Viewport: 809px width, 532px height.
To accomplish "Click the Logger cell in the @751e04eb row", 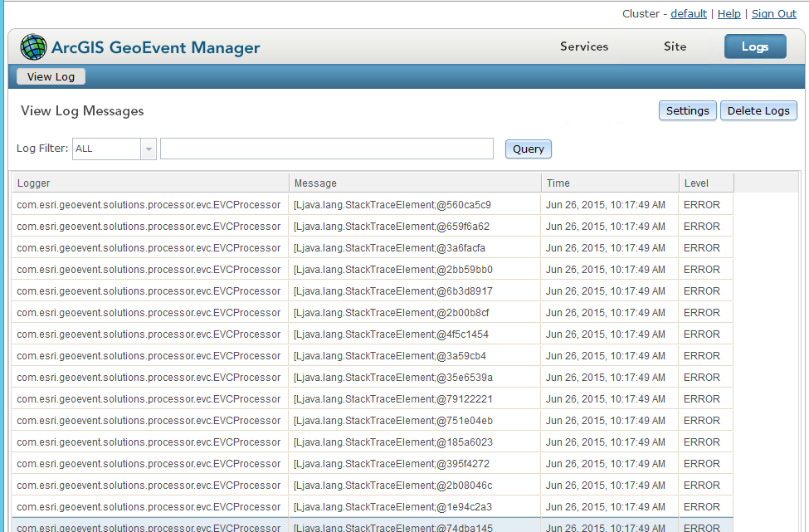I will point(149,422).
